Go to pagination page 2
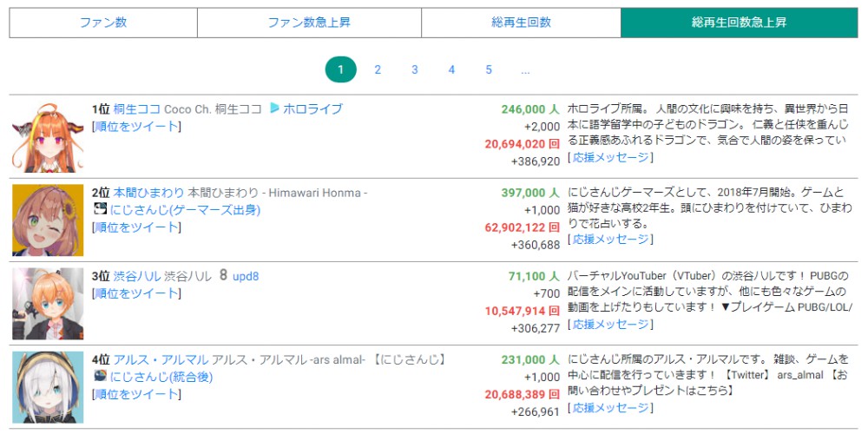The image size is (868, 434). click(x=378, y=69)
